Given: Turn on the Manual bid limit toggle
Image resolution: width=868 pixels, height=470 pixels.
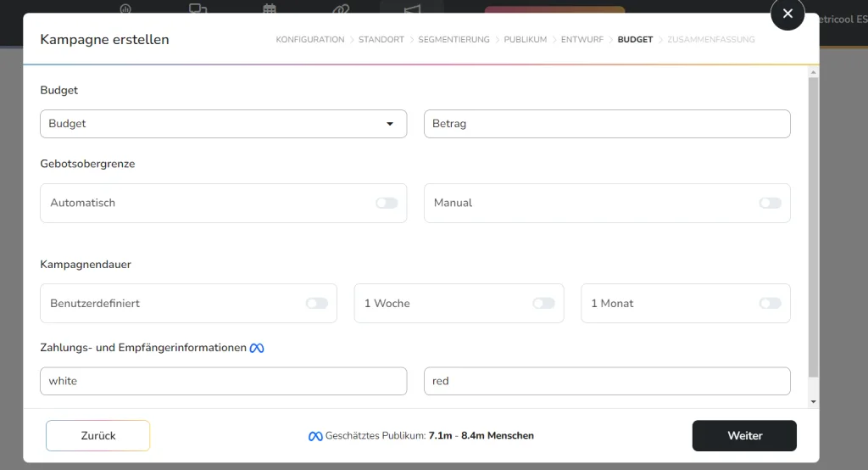Looking at the screenshot, I should (x=770, y=204).
